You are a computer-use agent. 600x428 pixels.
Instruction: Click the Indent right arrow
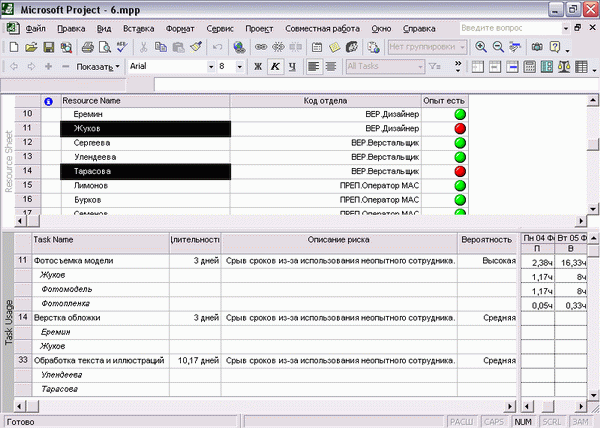click(x=31, y=67)
